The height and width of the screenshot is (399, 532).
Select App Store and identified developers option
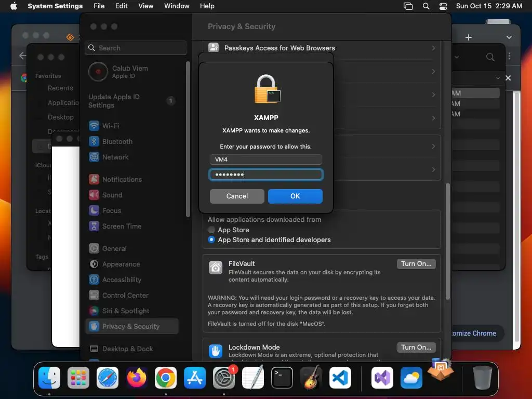(211, 240)
